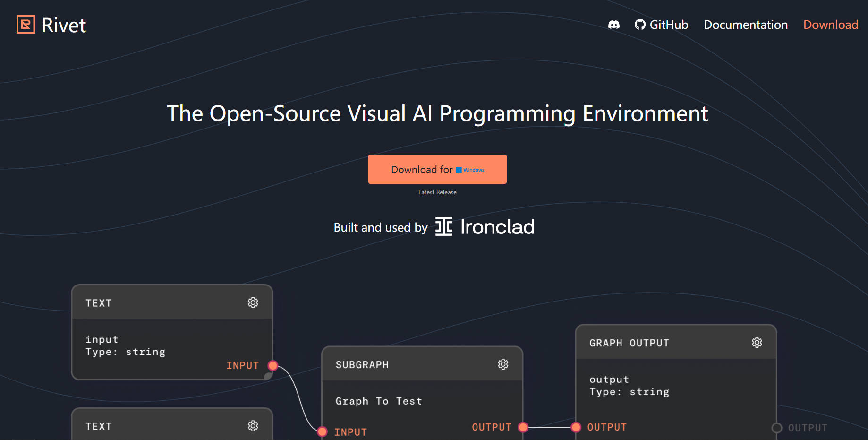Open settings gear on SUBGRAPH node
This screenshot has width=868, height=440.
point(503,364)
